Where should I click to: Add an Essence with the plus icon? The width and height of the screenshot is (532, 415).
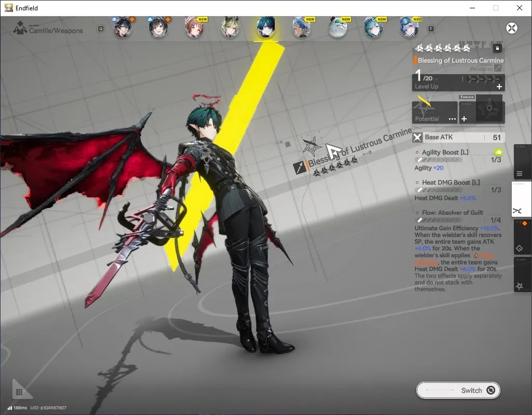[464, 119]
